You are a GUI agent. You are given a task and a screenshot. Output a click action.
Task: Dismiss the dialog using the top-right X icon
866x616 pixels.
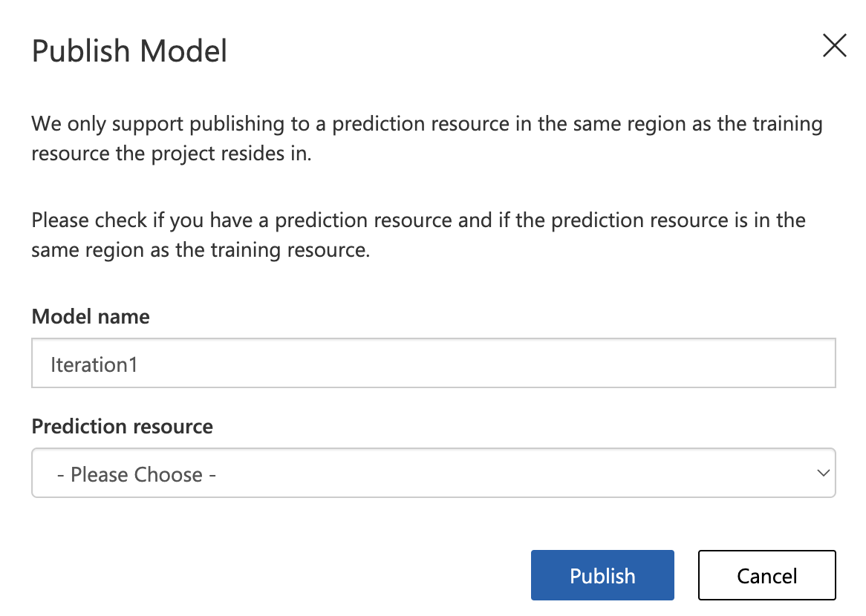point(835,46)
